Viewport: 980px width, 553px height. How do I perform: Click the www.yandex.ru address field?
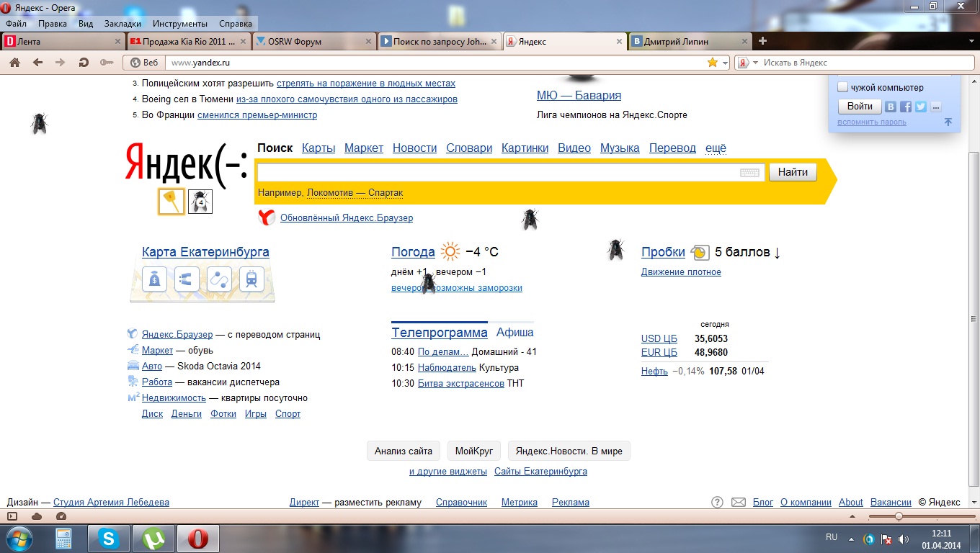pos(436,63)
